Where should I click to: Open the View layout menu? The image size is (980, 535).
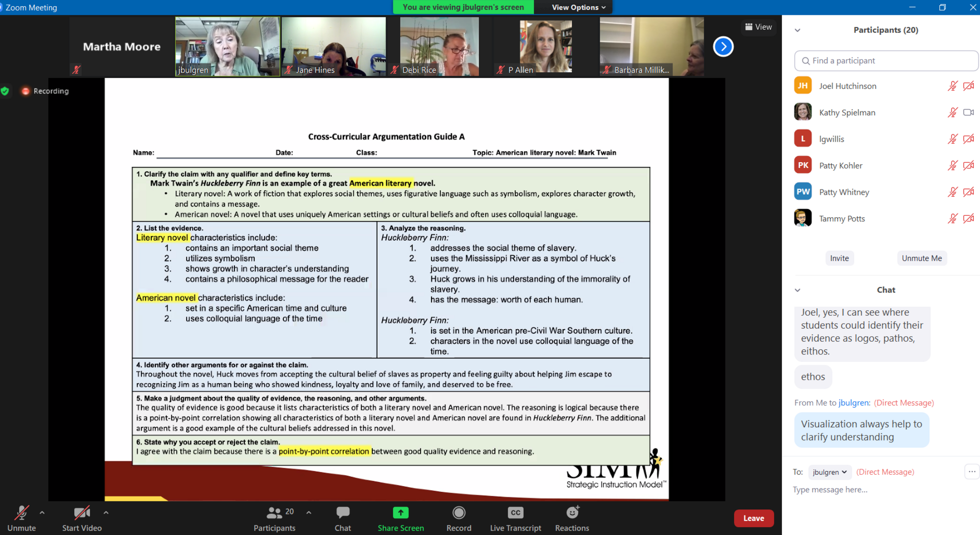pyautogui.click(x=759, y=27)
